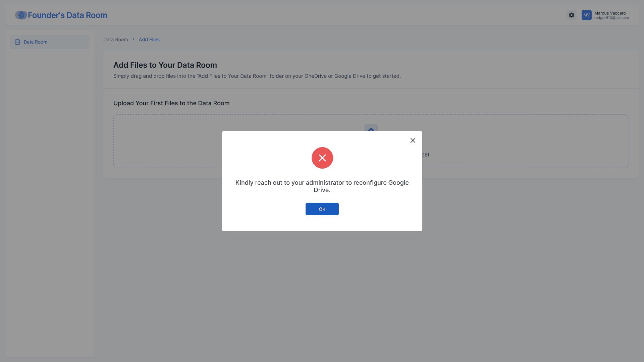Screen dimensions: 644x362
Task: Go to Data Room breadcrumb link
Action: (115, 40)
